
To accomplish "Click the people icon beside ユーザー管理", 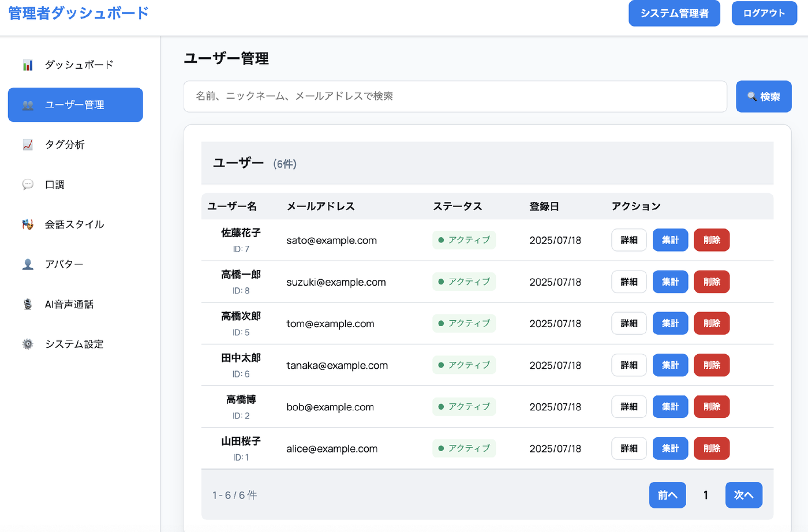I will click(x=28, y=105).
